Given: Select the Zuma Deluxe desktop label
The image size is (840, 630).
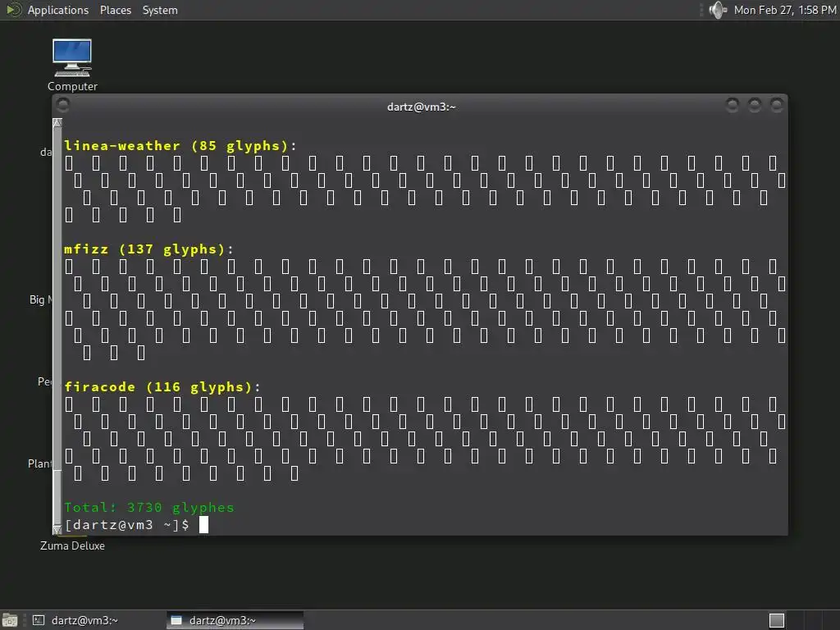Looking at the screenshot, I should 72,546.
